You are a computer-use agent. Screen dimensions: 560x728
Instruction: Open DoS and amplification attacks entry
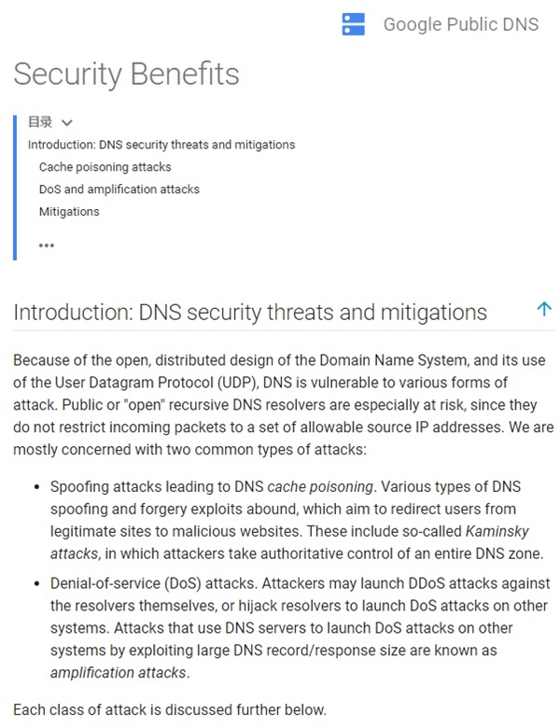119,189
